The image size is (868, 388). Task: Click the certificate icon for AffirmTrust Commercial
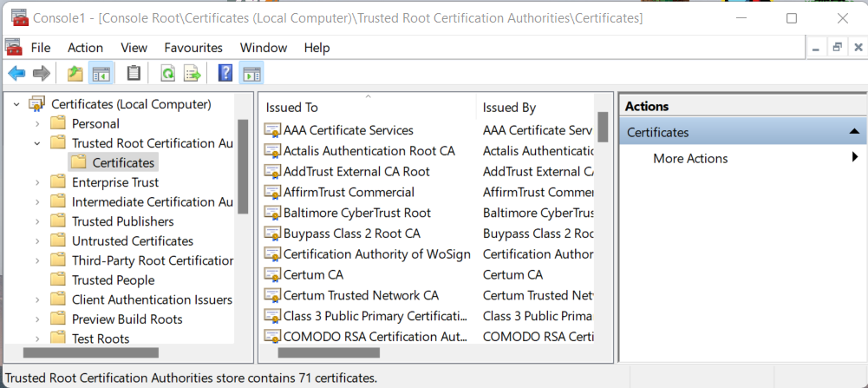[x=271, y=193]
